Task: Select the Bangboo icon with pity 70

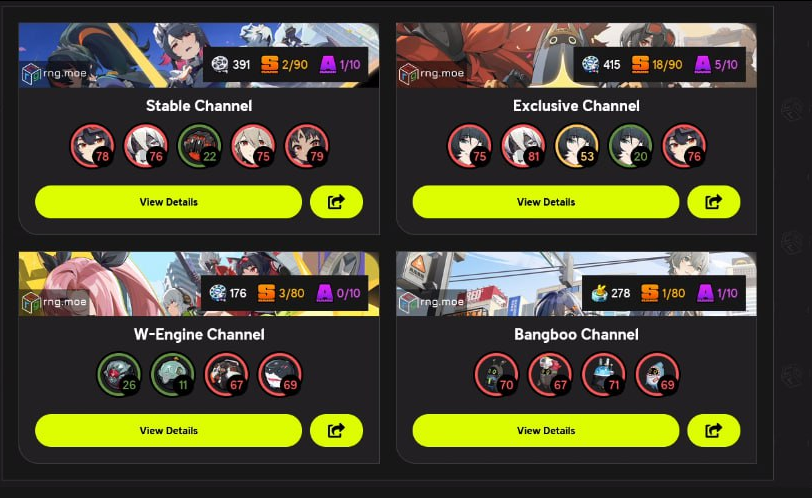Action: pyautogui.click(x=497, y=375)
